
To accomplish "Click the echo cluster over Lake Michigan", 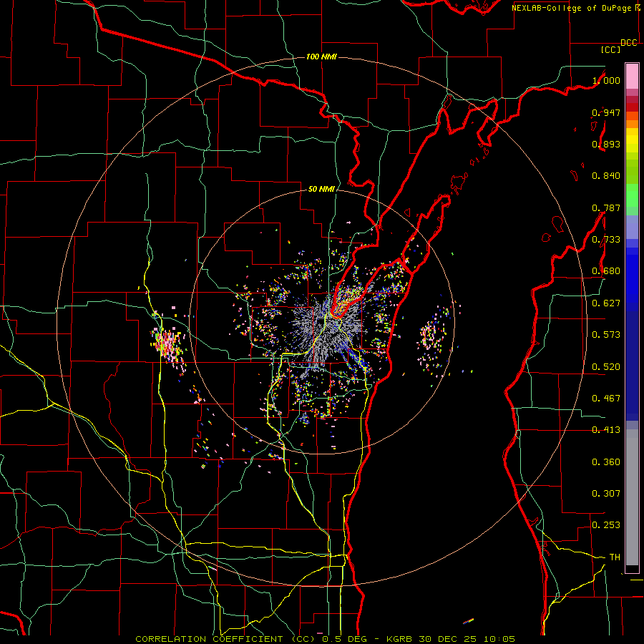I will [434, 341].
